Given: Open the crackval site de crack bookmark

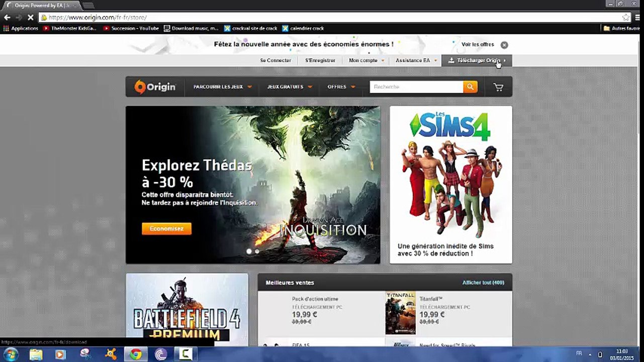Looking at the screenshot, I should pos(250,28).
